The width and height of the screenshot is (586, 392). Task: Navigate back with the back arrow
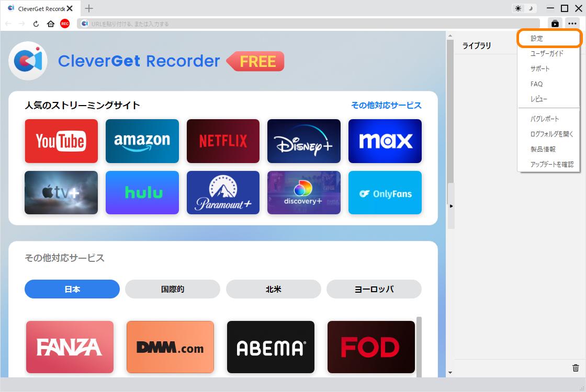tap(8, 24)
